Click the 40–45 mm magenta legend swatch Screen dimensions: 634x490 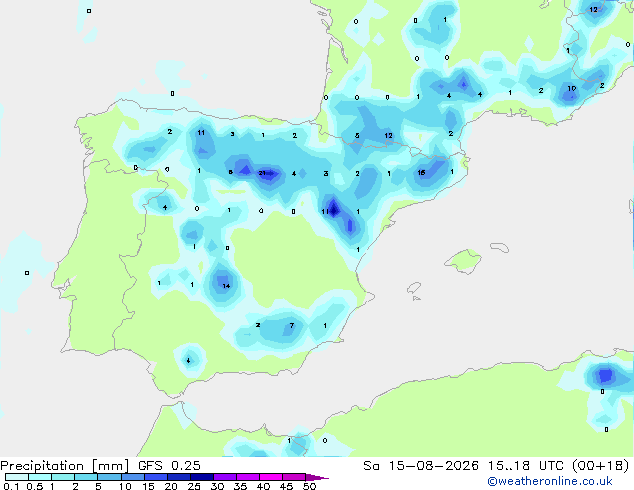click(271, 477)
